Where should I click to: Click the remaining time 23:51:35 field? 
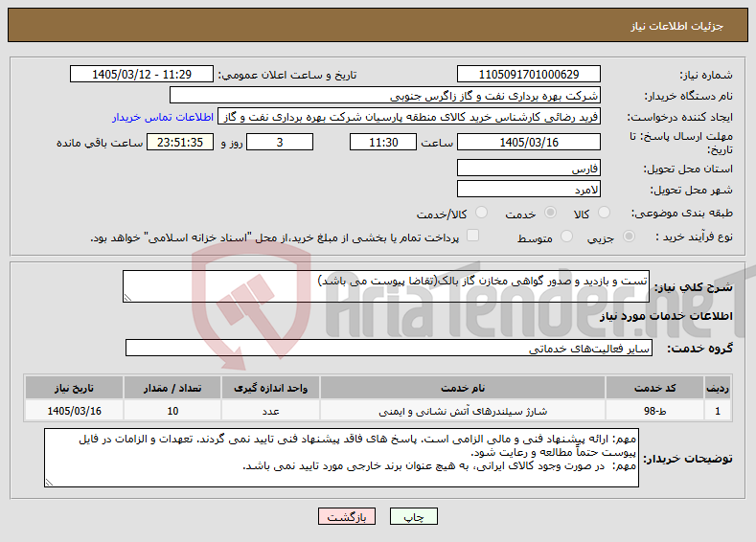(x=180, y=142)
